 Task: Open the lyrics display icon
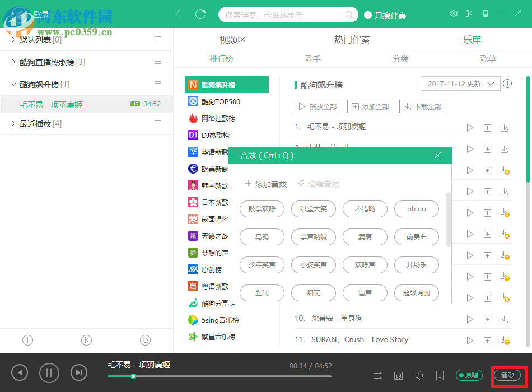(398, 376)
